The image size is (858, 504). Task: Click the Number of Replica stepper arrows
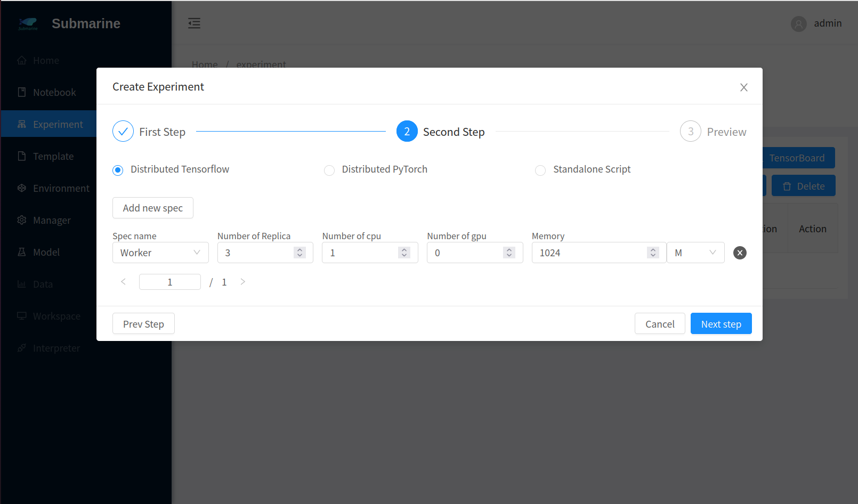[300, 253]
